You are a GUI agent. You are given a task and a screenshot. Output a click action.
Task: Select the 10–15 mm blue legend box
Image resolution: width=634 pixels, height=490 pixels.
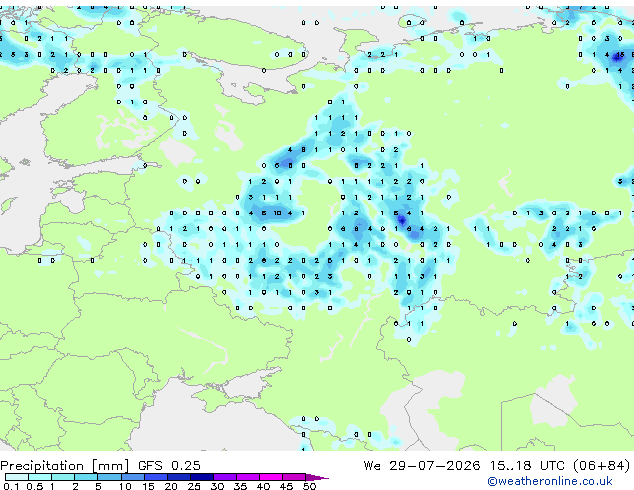132,477
